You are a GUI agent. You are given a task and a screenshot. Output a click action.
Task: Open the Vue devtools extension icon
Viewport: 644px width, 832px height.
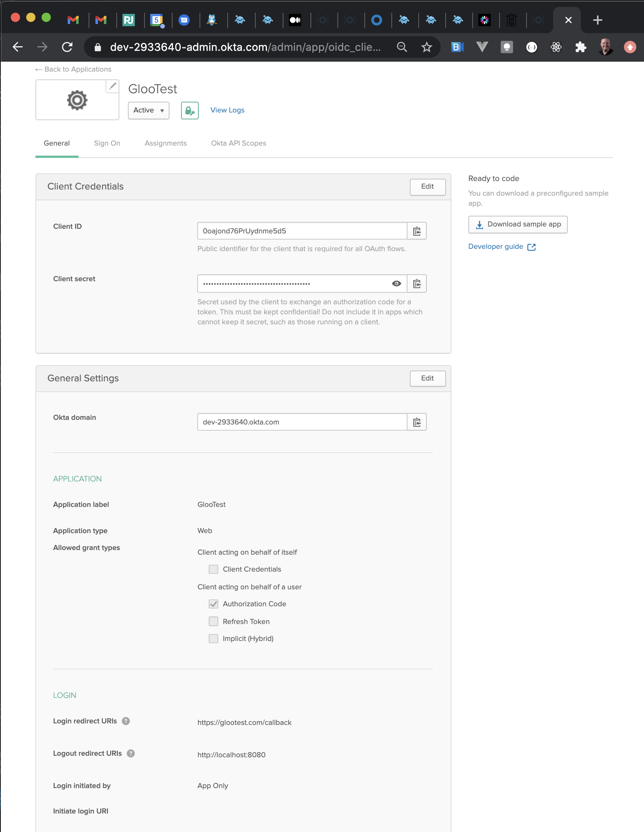[482, 47]
